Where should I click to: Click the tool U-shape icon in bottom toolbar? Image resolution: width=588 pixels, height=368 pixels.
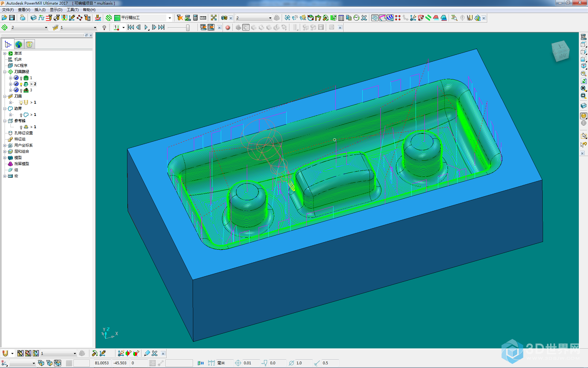click(5, 353)
